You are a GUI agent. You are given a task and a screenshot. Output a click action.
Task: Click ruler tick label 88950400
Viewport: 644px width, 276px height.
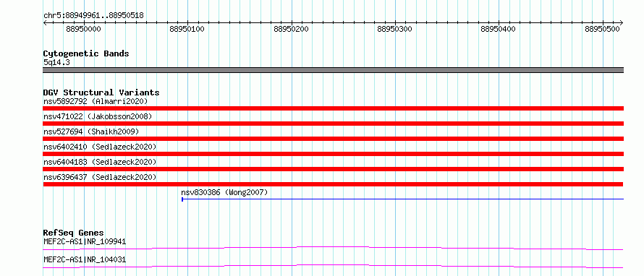(x=499, y=29)
